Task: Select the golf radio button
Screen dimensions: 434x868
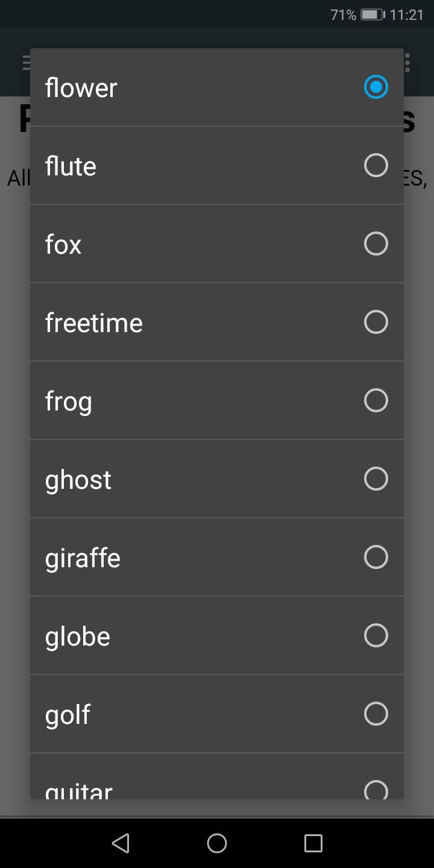Action: 376,714
